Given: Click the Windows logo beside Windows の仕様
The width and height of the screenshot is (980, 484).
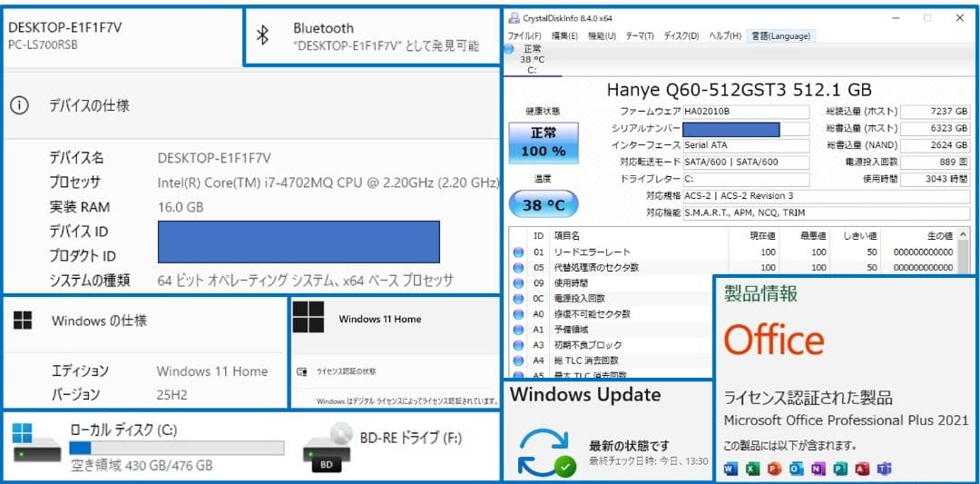Looking at the screenshot, I should 23,321.
